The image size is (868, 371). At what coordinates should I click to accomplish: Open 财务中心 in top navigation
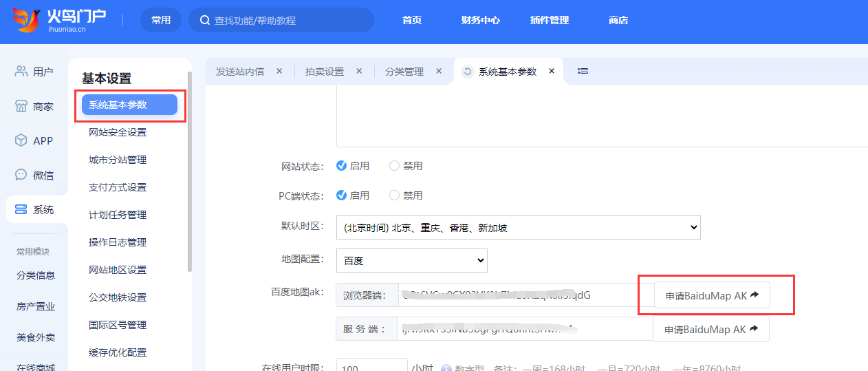click(x=481, y=20)
